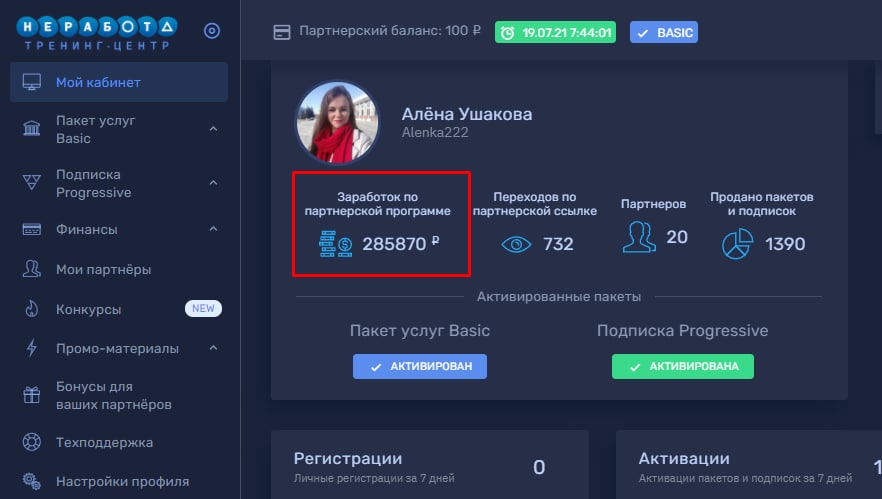Click the Личные регистрации за 7 дней text
This screenshot has height=499, width=882.
tap(374, 478)
